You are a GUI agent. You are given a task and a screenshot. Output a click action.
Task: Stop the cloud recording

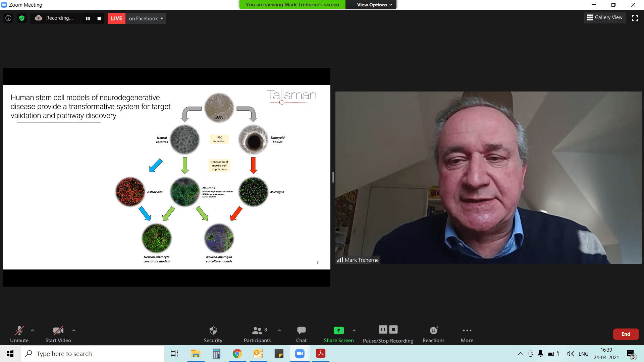pyautogui.click(x=99, y=18)
